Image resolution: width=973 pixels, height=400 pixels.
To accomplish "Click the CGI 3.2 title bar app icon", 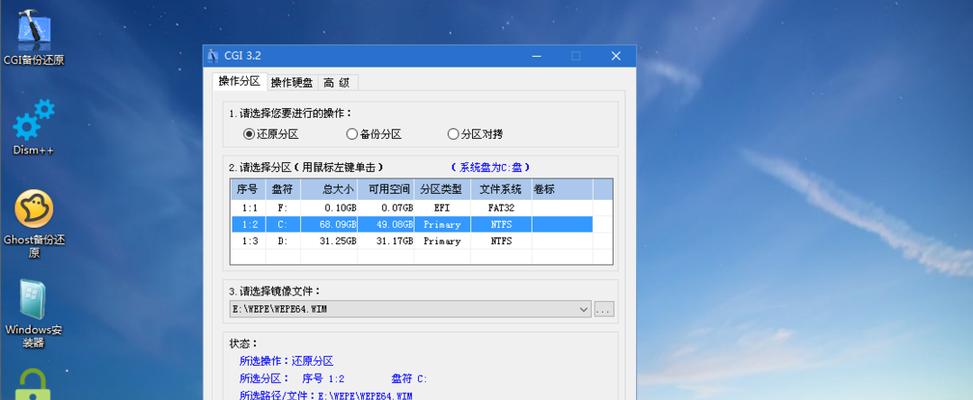I will 213,56.
